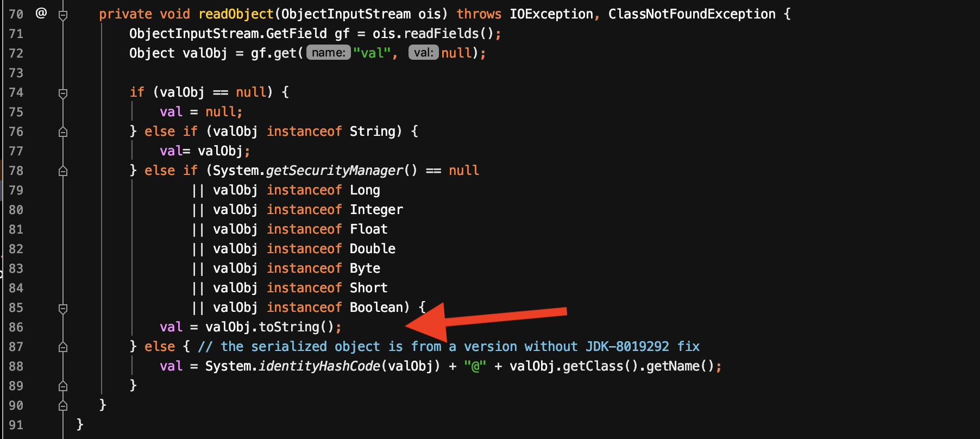This screenshot has height=439, width=980.
Task: Click line number 73 in the gutter
Action: tap(16, 73)
